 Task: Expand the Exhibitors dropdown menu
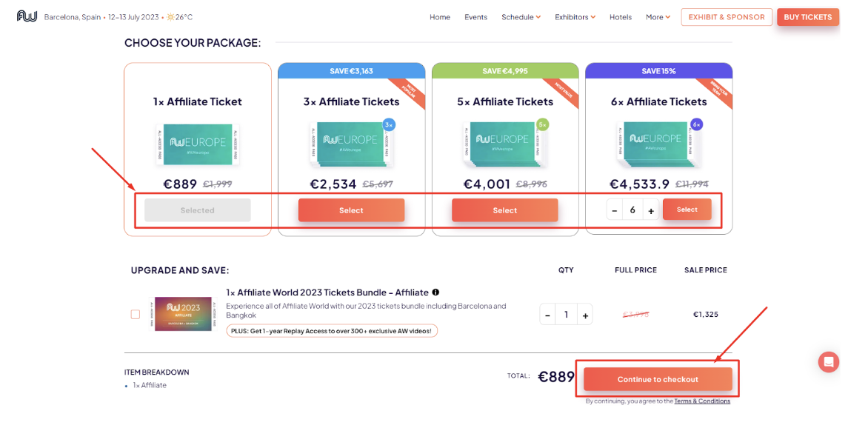point(575,17)
